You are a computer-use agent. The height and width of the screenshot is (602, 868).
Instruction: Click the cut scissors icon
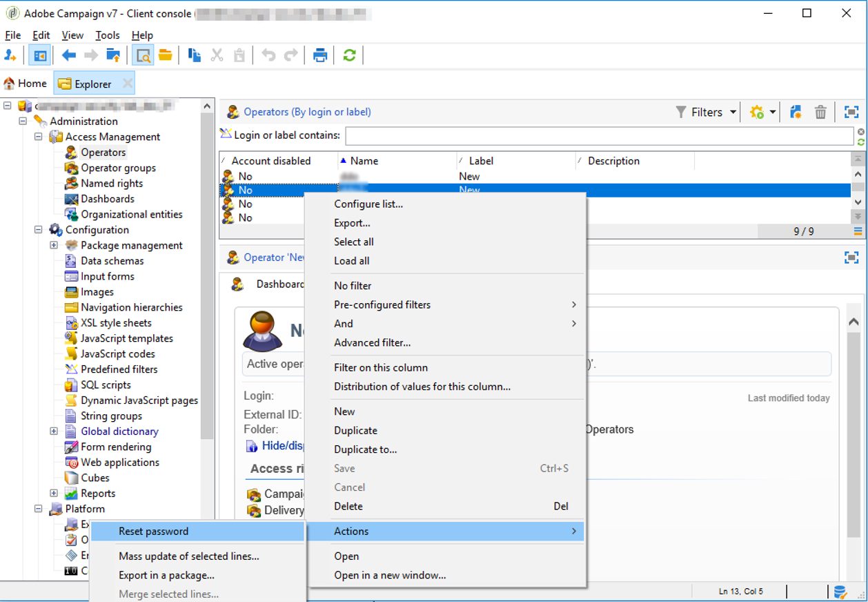pos(217,56)
